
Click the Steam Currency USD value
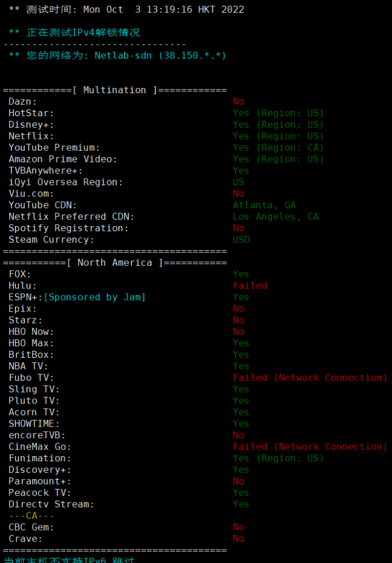(x=241, y=240)
